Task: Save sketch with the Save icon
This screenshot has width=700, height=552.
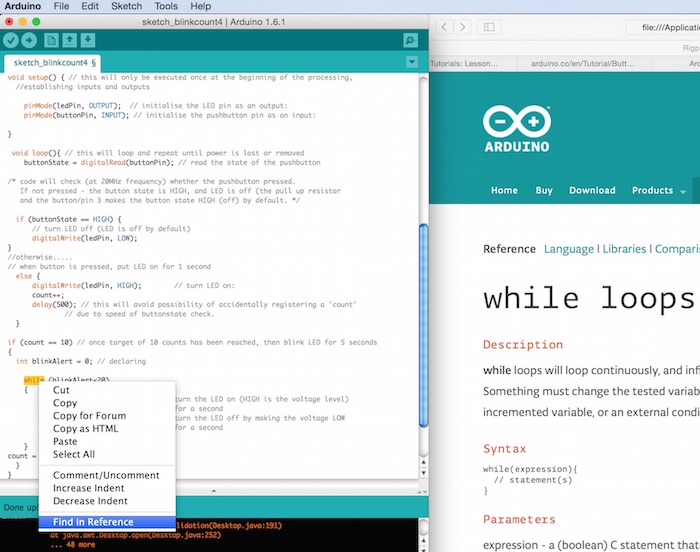Action: [x=88, y=41]
